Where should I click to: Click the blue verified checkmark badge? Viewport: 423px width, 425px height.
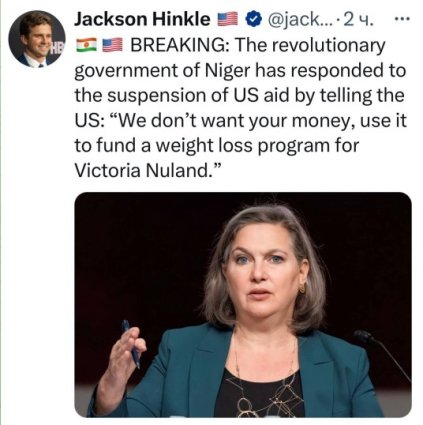(x=254, y=20)
